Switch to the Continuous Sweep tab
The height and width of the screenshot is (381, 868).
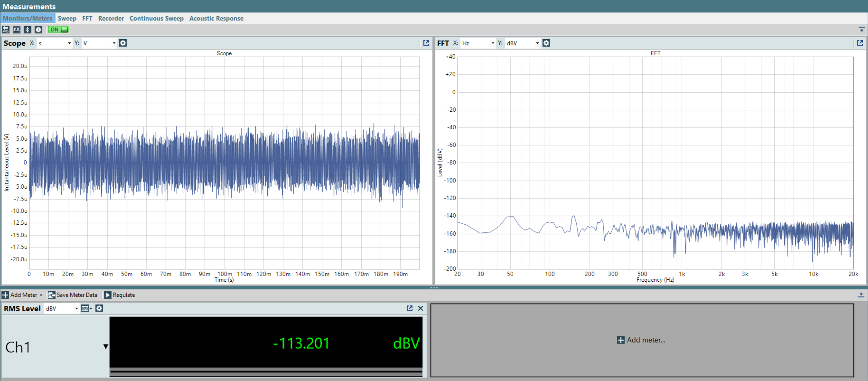[156, 18]
